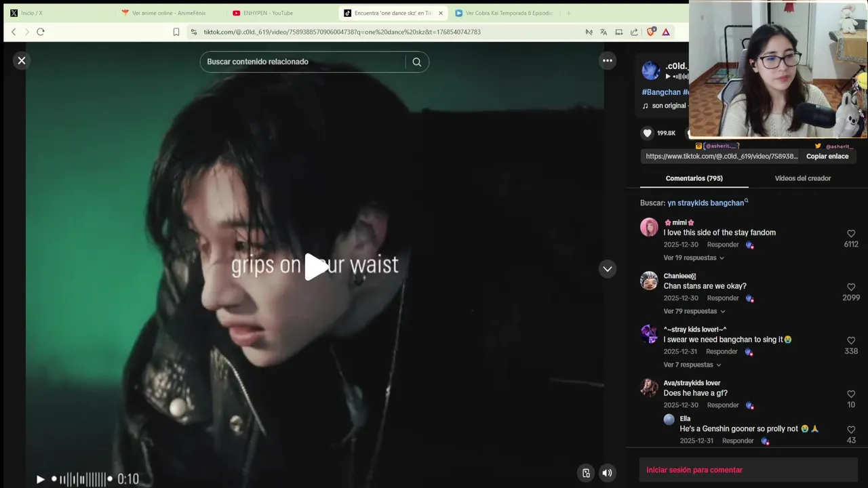
Task: Bookmark this page
Action: pyautogui.click(x=176, y=32)
